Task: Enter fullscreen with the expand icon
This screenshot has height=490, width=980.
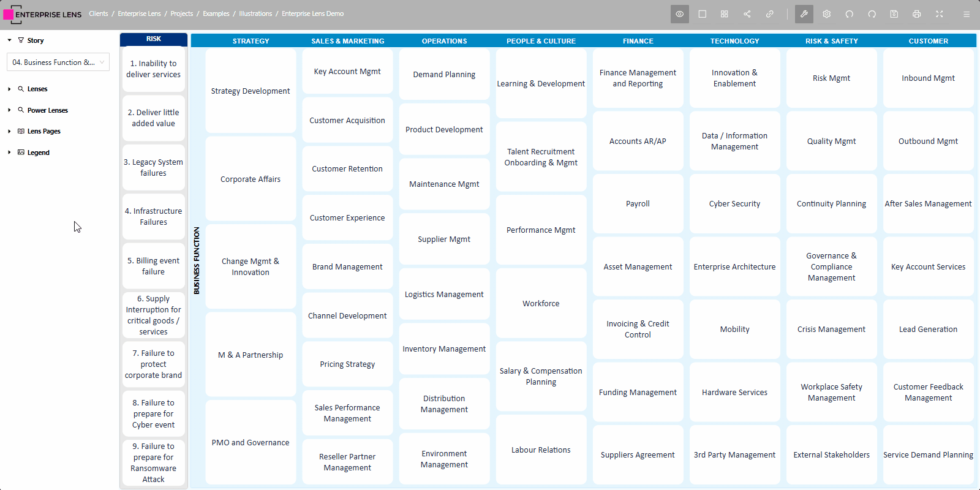Action: (940, 14)
